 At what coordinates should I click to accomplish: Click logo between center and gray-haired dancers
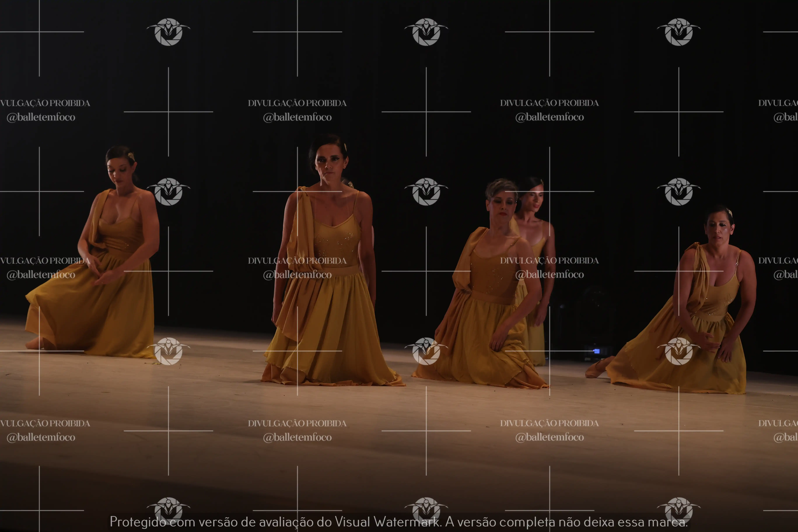426,191
